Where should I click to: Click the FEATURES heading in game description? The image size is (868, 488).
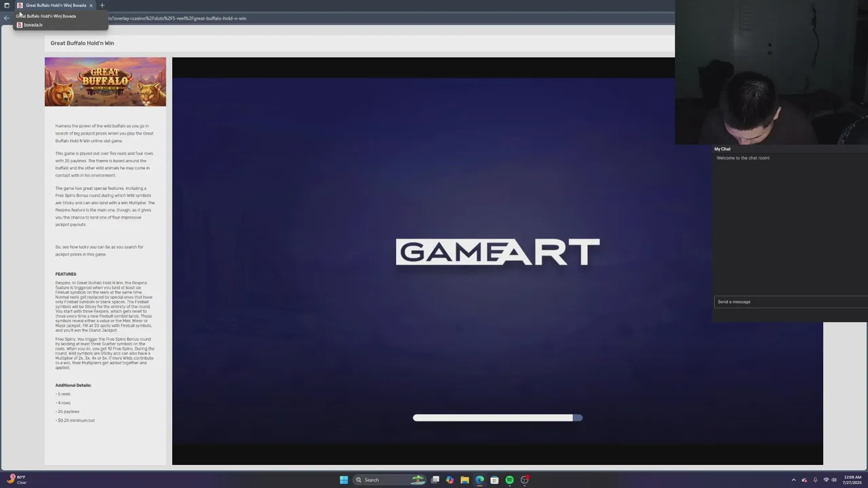pos(66,274)
